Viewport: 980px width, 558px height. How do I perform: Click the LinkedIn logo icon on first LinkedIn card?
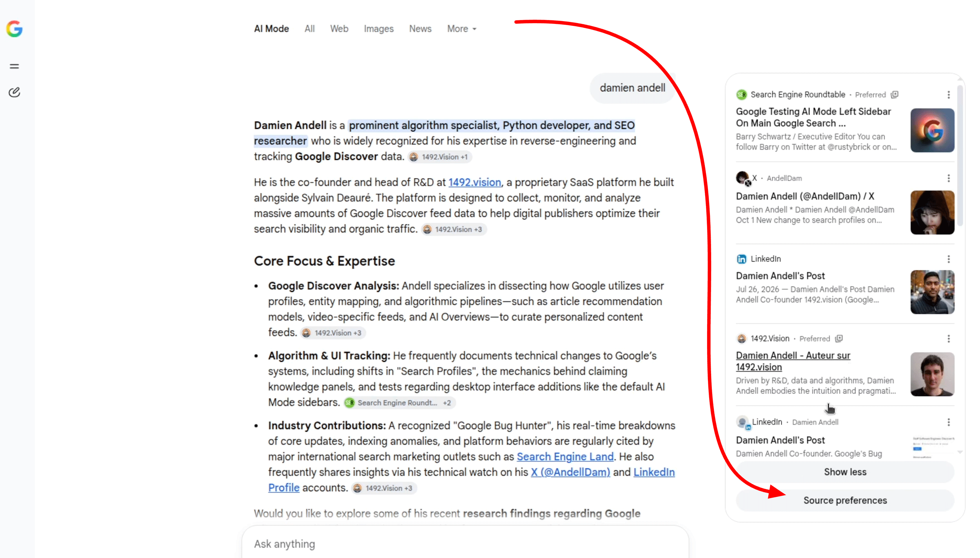pos(741,259)
